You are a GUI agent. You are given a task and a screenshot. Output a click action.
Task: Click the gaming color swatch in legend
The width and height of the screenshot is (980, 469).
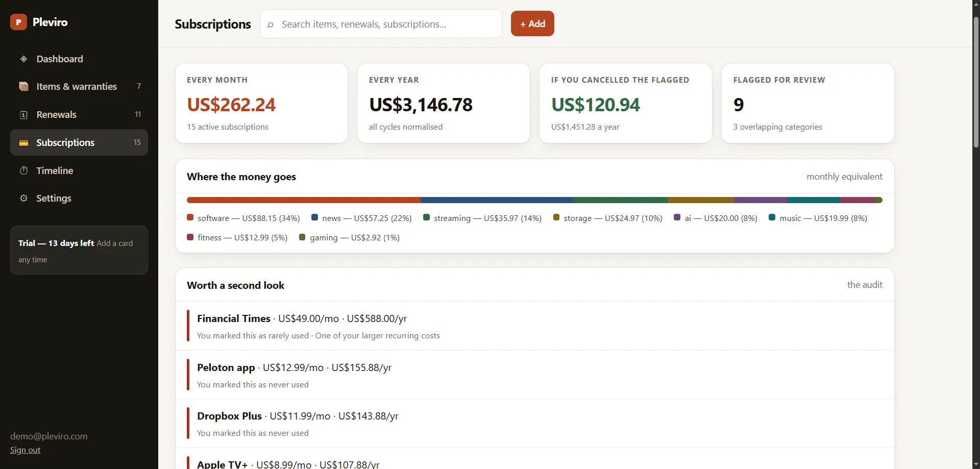coord(302,237)
